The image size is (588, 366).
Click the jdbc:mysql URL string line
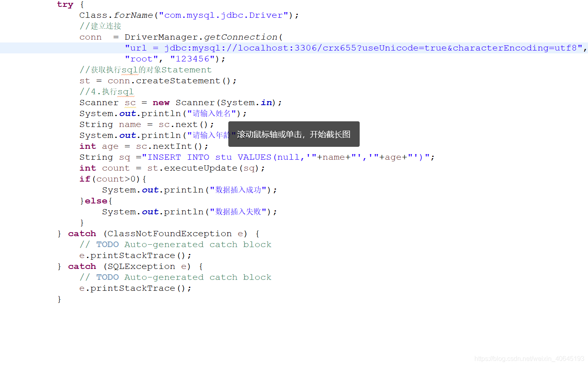point(356,48)
